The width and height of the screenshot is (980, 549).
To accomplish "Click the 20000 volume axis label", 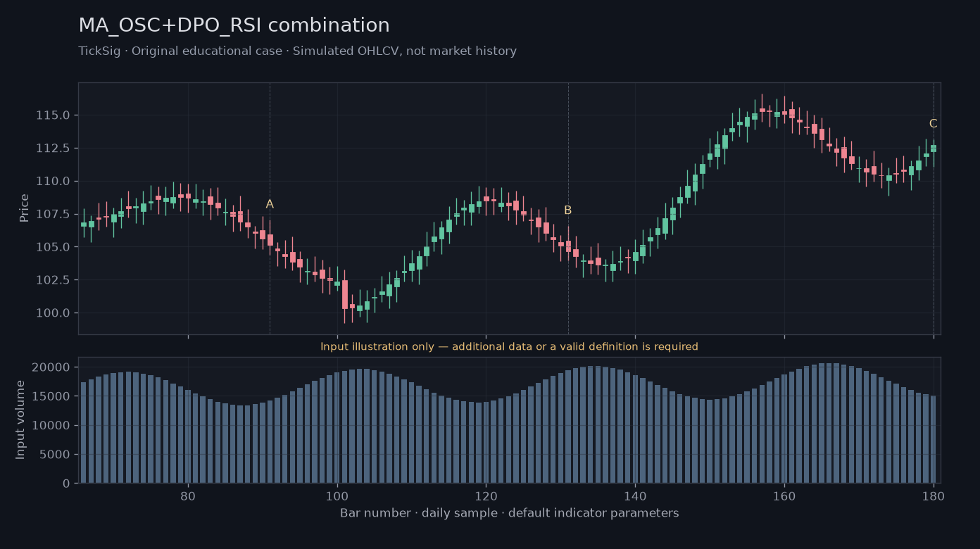I will pos(52,367).
